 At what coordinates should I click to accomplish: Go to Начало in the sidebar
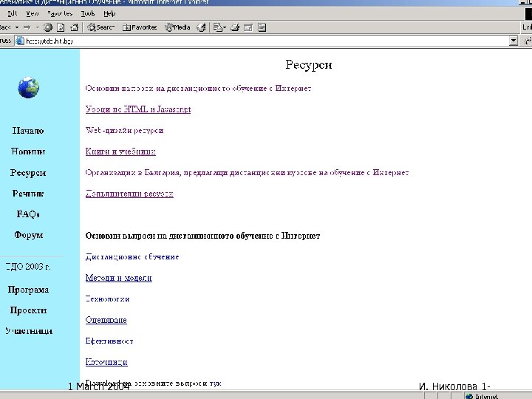[x=28, y=131]
